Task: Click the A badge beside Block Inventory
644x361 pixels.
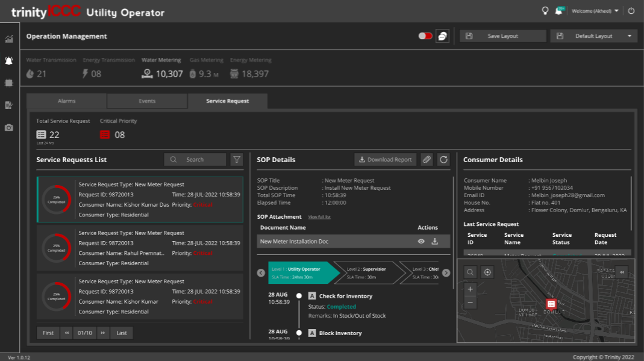Action: (312, 333)
